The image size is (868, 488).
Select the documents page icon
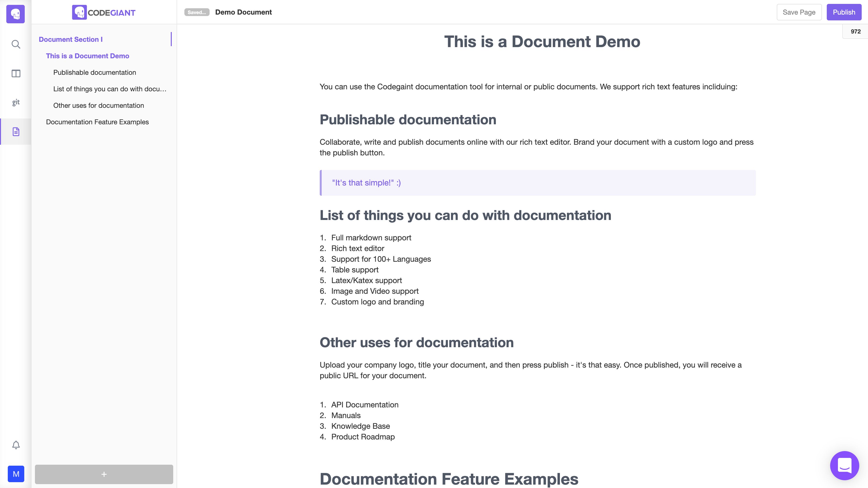[16, 132]
